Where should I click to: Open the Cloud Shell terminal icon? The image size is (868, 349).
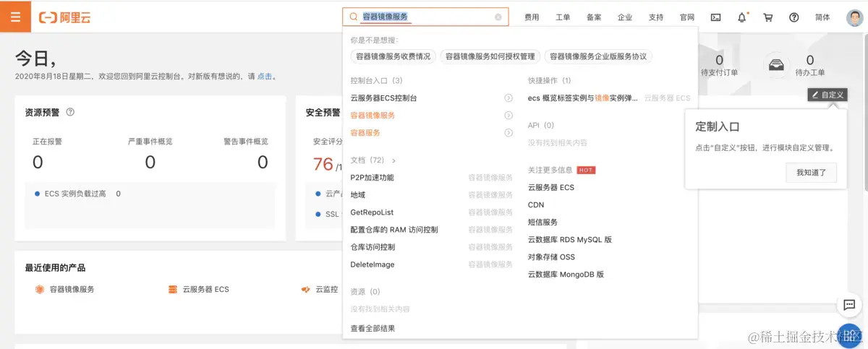coord(715,17)
